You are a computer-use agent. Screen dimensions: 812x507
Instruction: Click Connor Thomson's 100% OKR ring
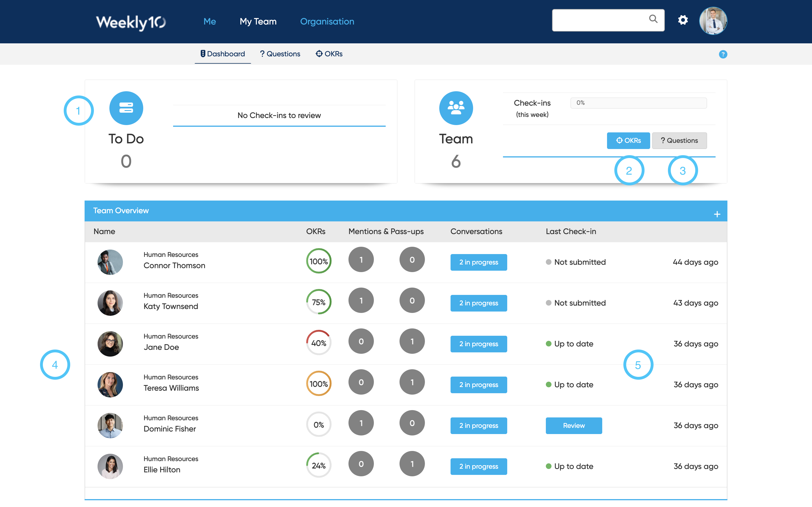(318, 261)
